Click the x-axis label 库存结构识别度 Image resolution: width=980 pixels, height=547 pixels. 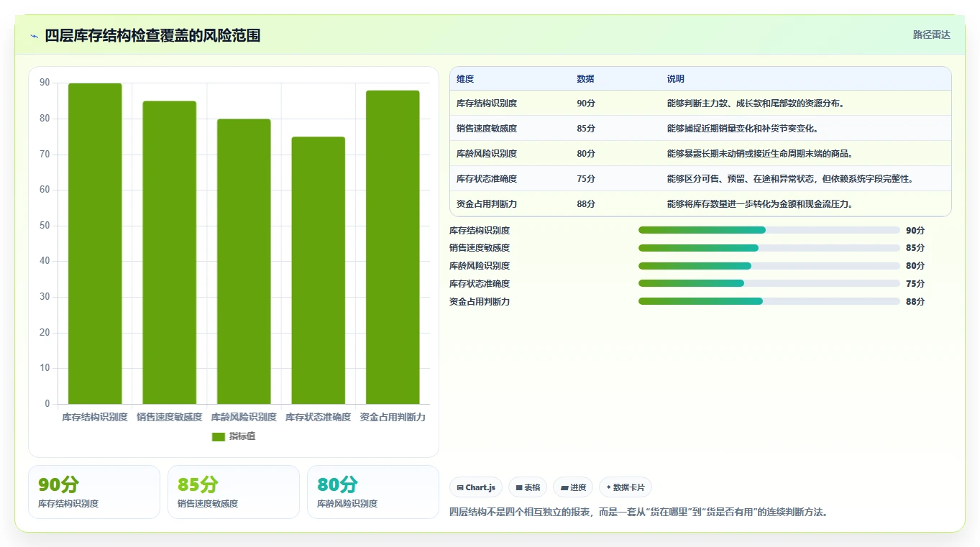(95, 417)
